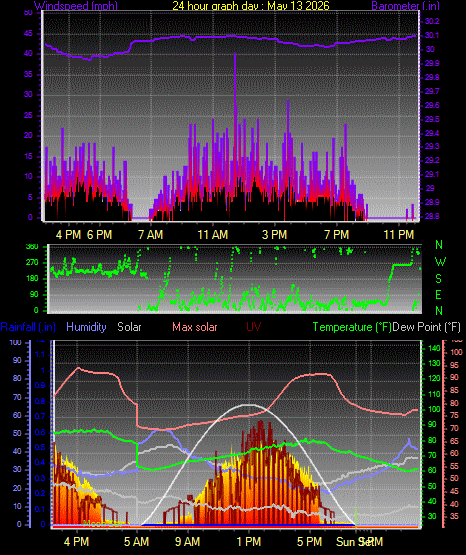Screen dimensions: 466x555
Task: Click the '0.5' rainfall axis value
Action: (40, 447)
